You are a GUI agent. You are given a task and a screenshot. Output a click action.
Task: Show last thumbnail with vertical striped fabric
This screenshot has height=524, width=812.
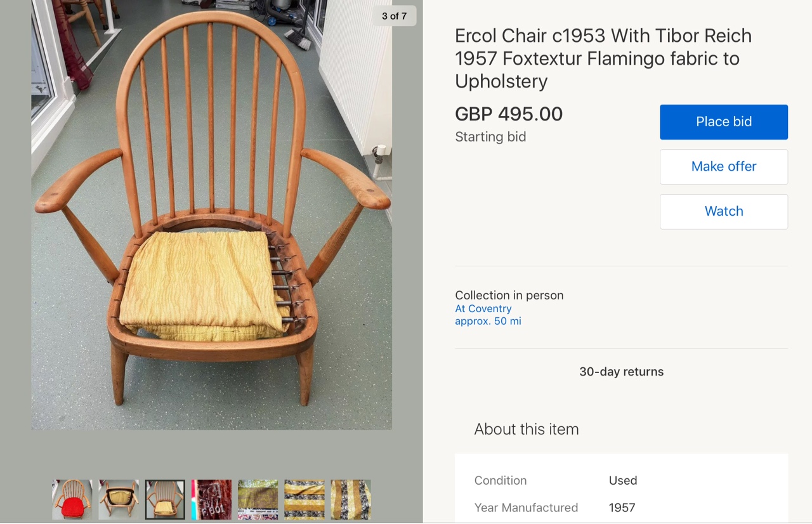(351, 499)
